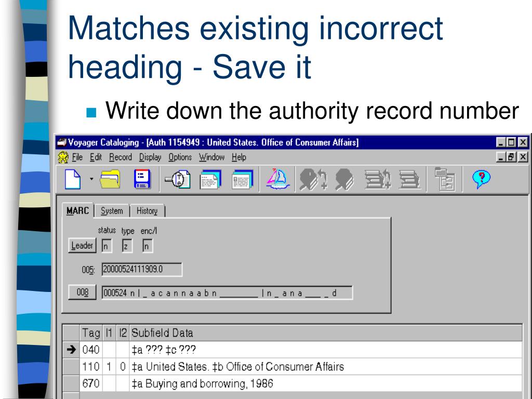
Task: Restore the inner Auth record window
Action: click(x=512, y=157)
